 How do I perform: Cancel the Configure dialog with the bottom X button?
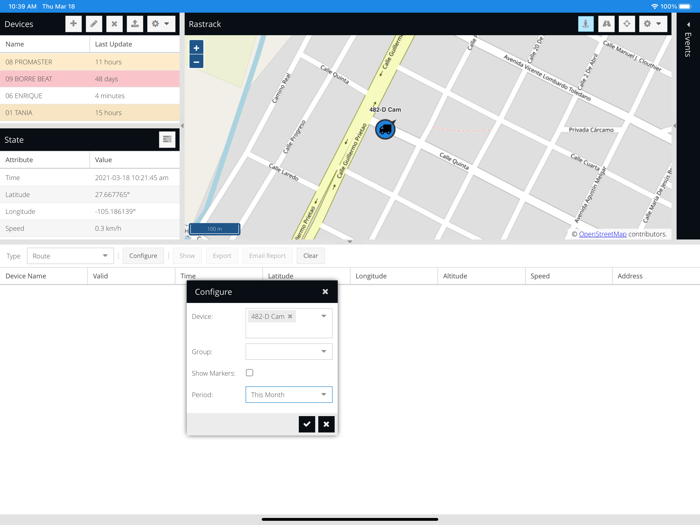[x=326, y=424]
